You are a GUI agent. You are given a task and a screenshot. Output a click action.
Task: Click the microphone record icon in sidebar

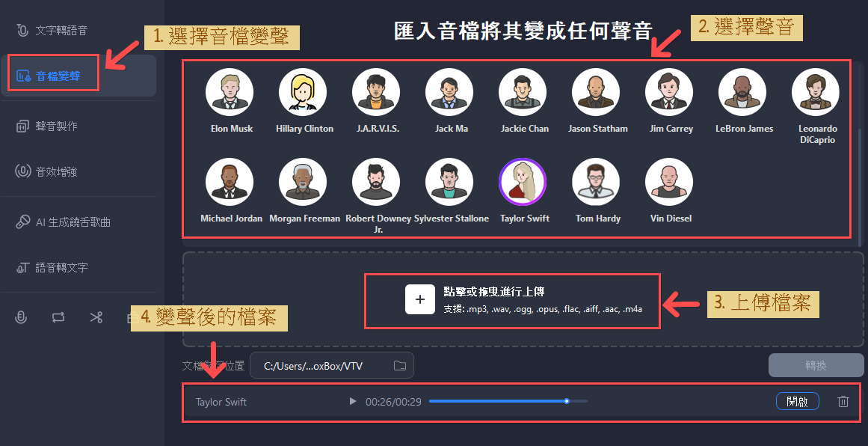tap(22, 317)
